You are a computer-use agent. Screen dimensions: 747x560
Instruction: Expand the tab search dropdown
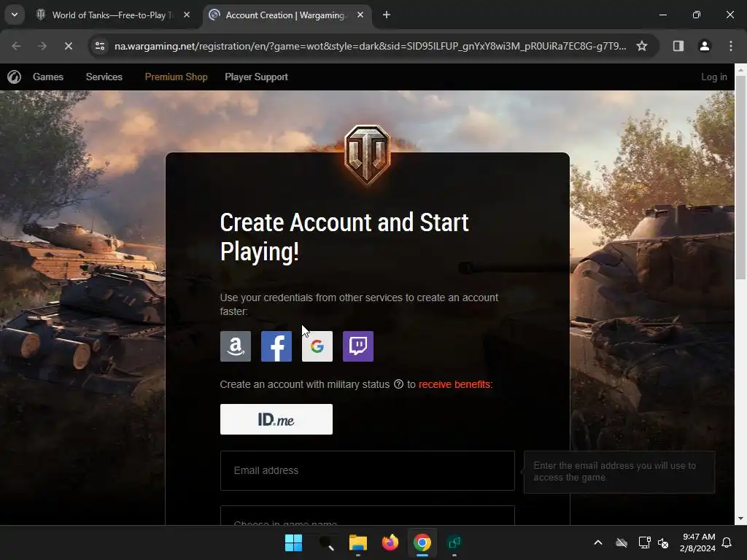click(15, 15)
